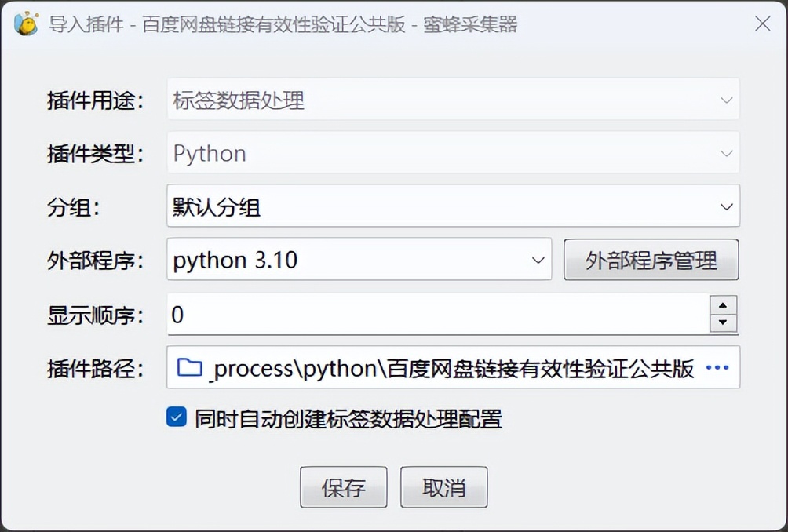Viewport: 788px width, 532px height.
Task: Click the 保存 button
Action: point(343,487)
